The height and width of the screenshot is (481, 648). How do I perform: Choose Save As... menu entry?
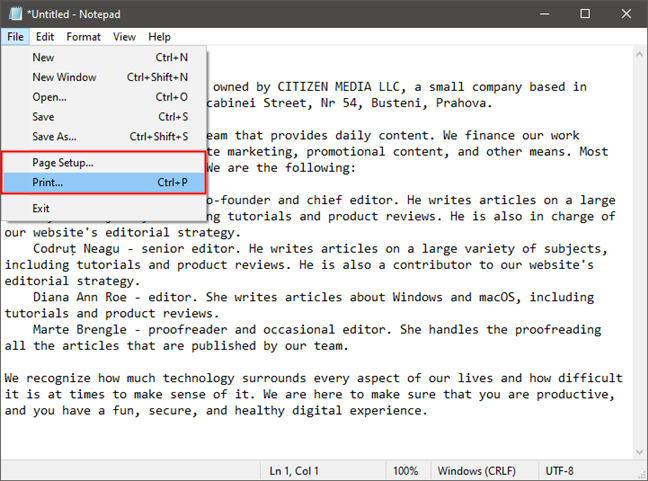pos(104,137)
